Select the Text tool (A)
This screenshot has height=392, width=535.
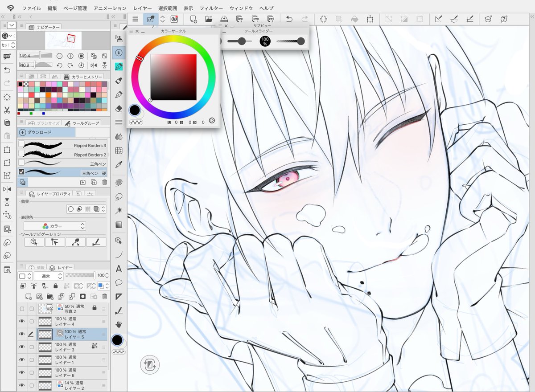click(x=119, y=269)
